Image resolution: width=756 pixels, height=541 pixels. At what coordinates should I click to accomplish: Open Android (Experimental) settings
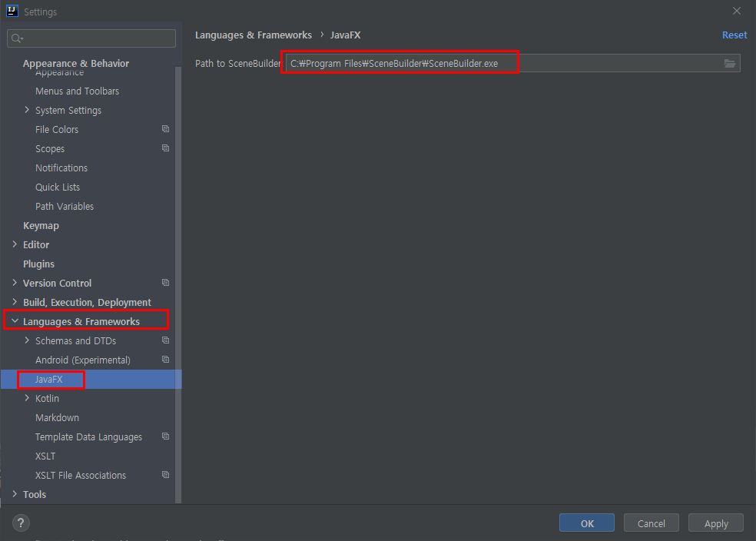[82, 360]
